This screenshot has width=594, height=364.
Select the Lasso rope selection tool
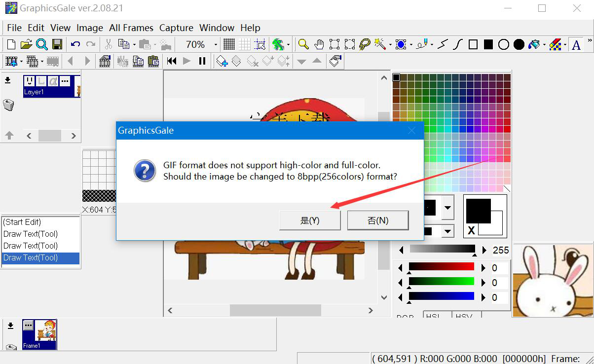365,45
